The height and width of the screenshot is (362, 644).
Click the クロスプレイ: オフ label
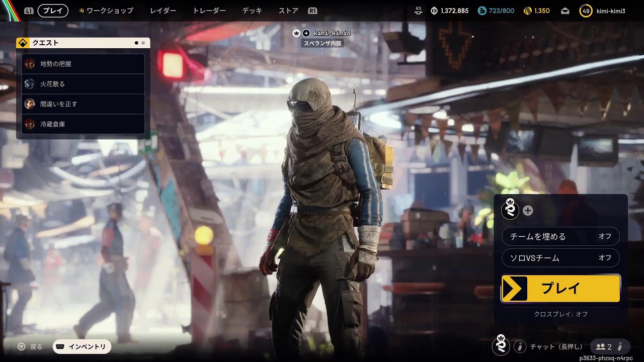[x=560, y=314]
